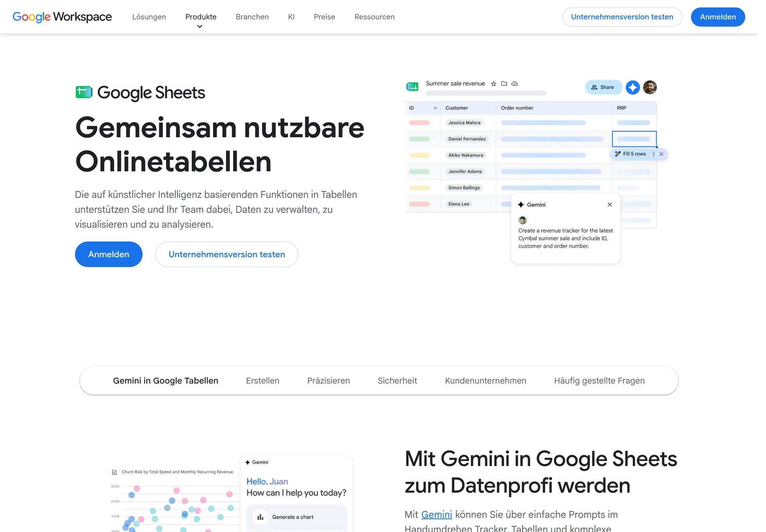Click the Jennifer Adams customer chip
The image size is (766, 532).
point(465,171)
